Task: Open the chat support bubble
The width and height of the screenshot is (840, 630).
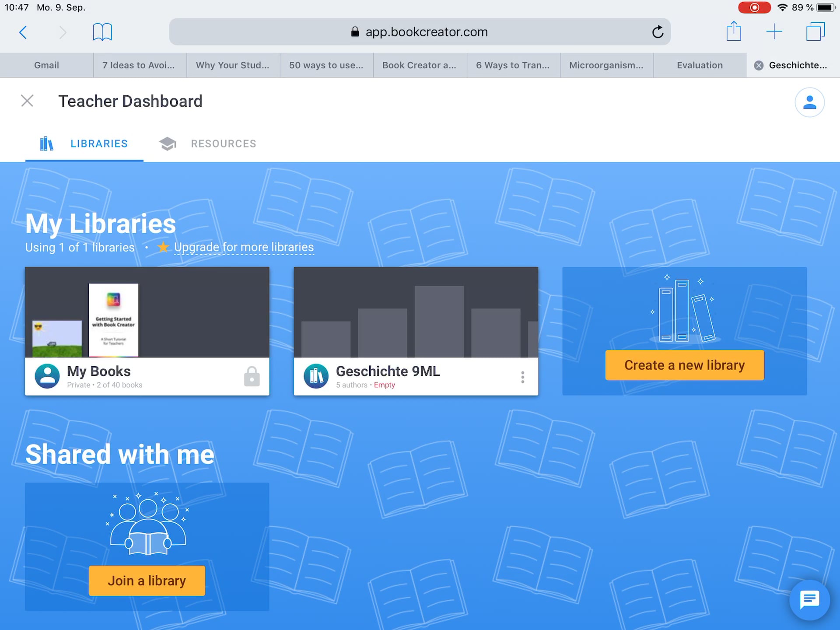Action: [x=809, y=600]
